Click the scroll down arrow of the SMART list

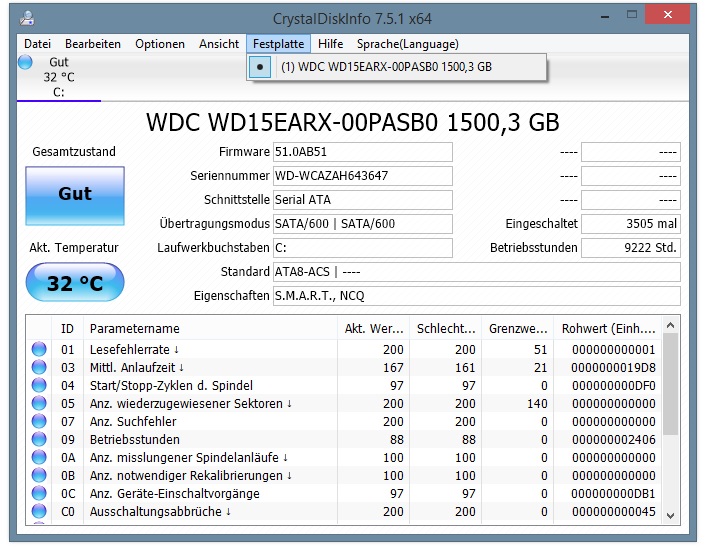(x=670, y=516)
